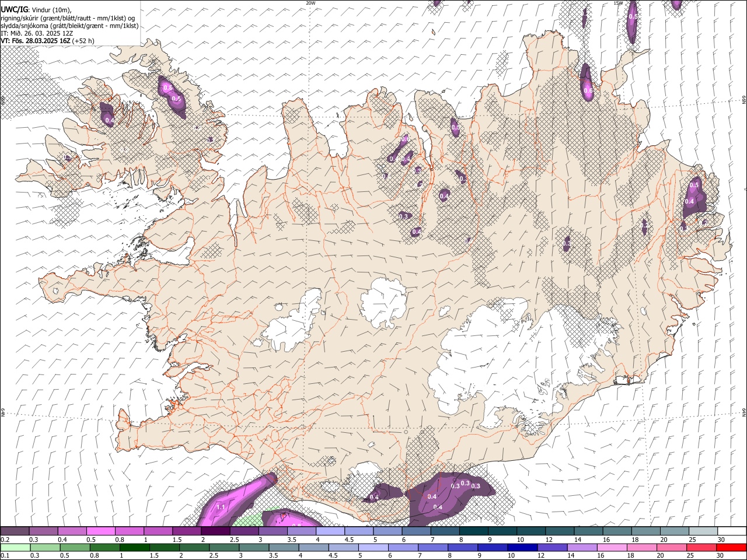Pick snow-scale swatch between 25 and 30
Screen dimensions: 747x560
[703, 531]
